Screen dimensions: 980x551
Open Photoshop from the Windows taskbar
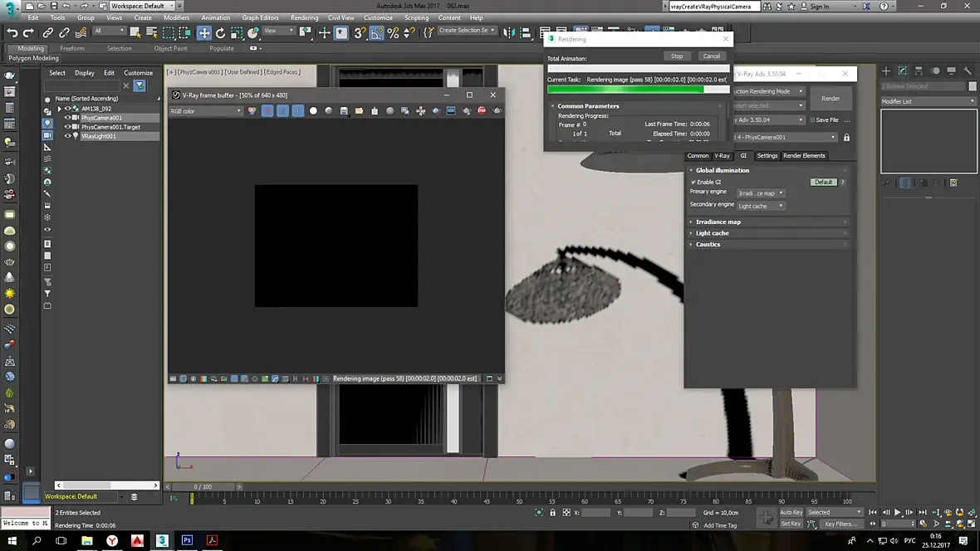tap(187, 540)
